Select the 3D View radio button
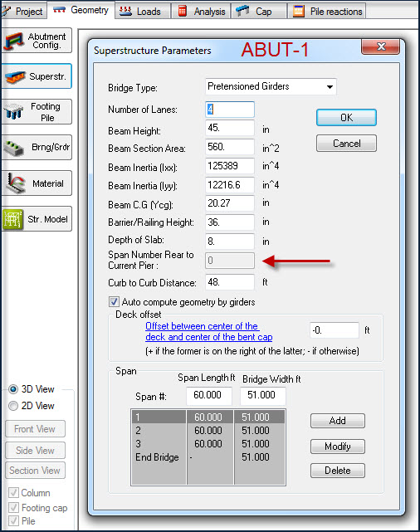Screen dimensions: 420x532 click(x=13, y=389)
